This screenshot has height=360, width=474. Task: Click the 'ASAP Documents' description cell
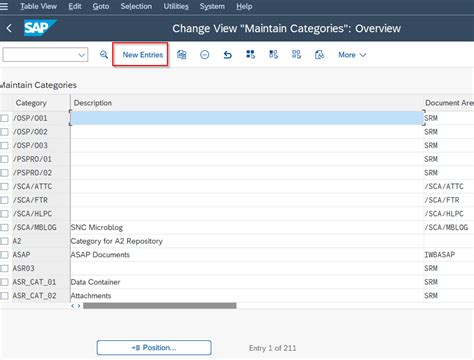click(x=247, y=255)
